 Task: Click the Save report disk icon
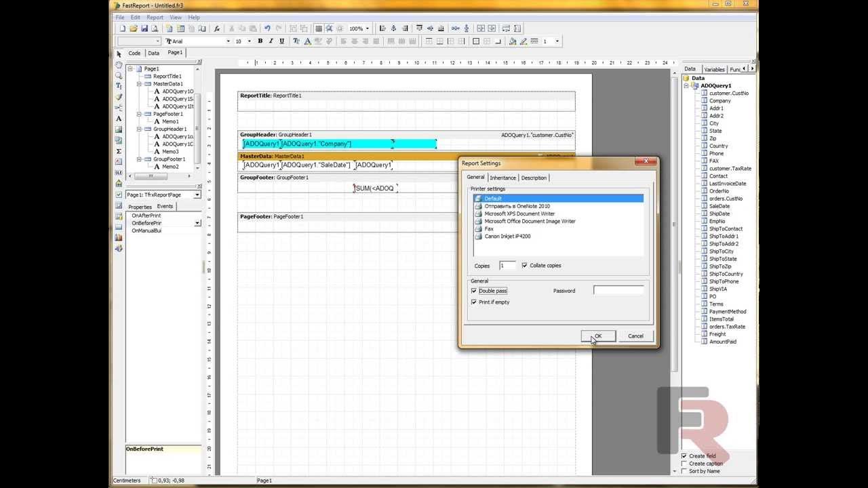[x=144, y=28]
